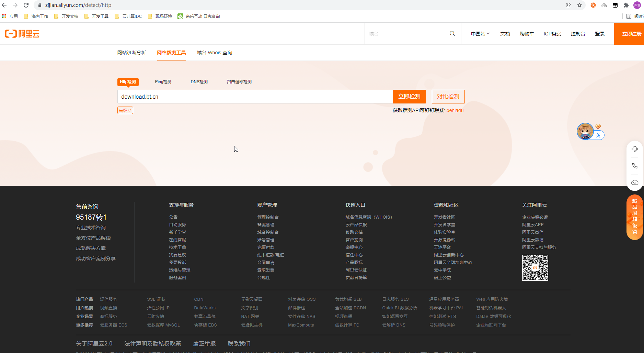This screenshot has width=644, height=353.
Task: Open the 购物车 header link
Action: (527, 34)
